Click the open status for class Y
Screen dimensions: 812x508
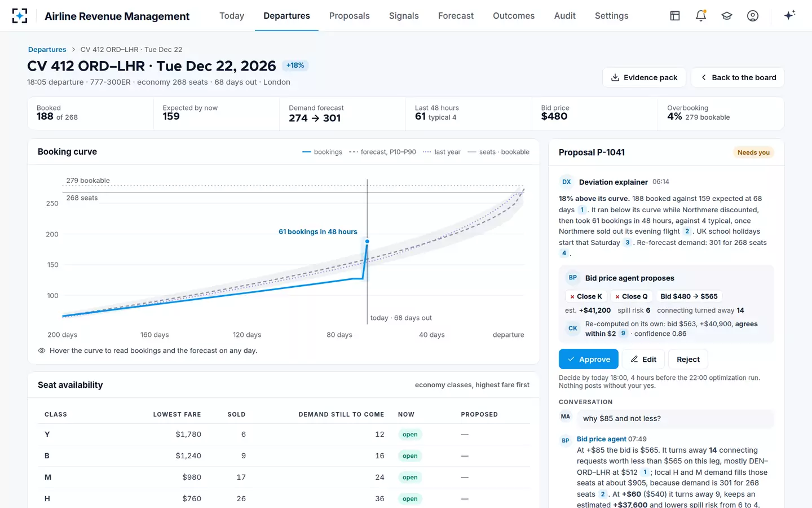click(x=410, y=435)
